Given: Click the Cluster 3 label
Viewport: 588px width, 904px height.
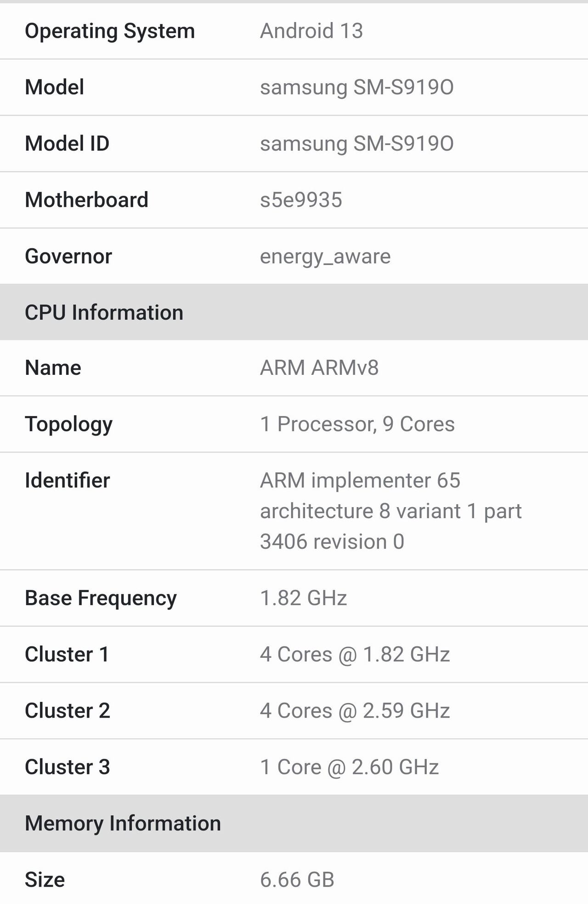Looking at the screenshot, I should pyautogui.click(x=68, y=767).
